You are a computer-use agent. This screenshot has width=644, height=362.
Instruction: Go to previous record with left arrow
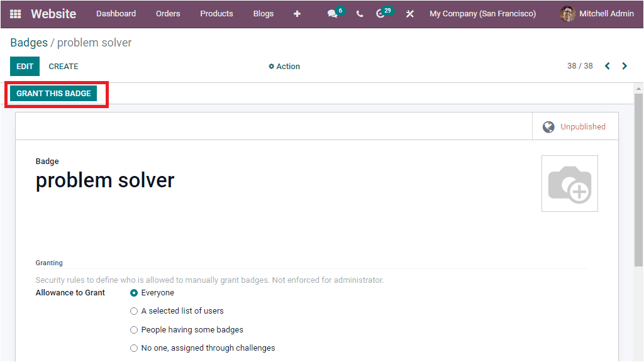point(607,65)
